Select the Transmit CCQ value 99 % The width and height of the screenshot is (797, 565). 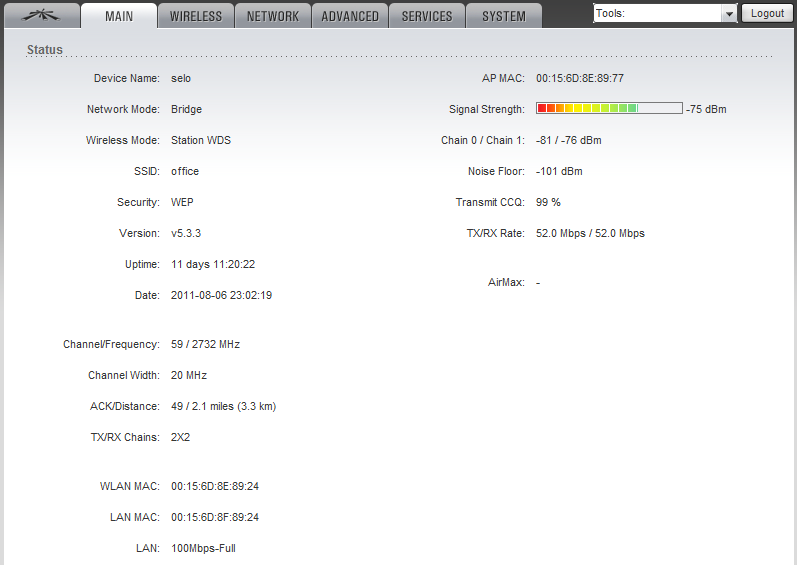pos(548,202)
